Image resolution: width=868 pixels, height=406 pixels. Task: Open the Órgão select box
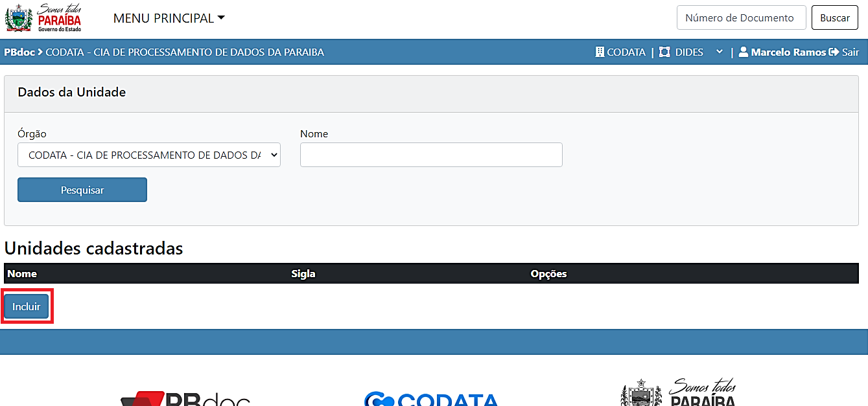(149, 155)
